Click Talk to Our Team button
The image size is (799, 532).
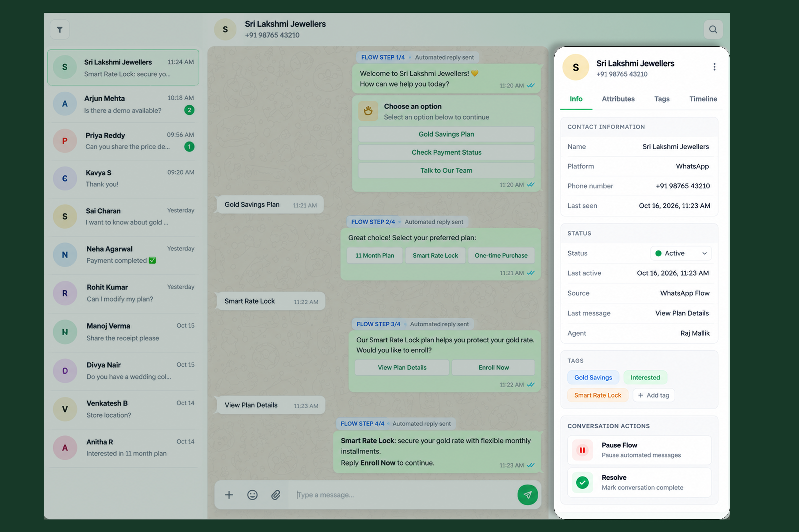tap(446, 170)
